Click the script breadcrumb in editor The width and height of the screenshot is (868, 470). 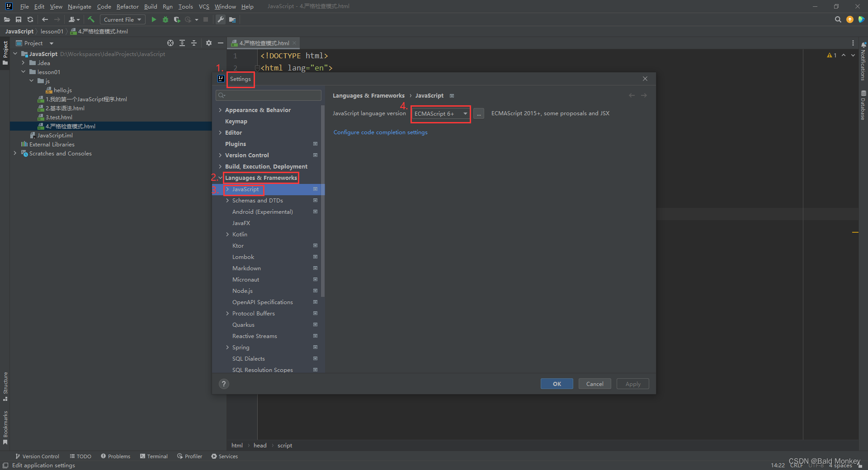coord(285,445)
